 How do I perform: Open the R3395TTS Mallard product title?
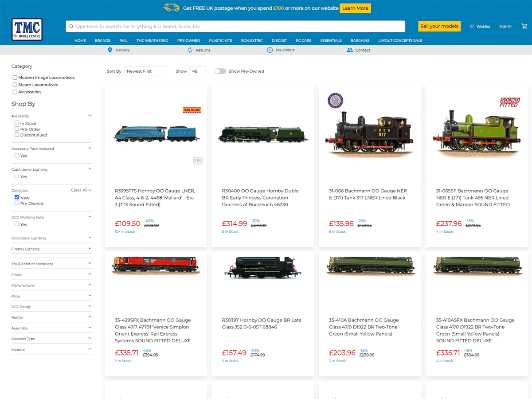click(155, 198)
